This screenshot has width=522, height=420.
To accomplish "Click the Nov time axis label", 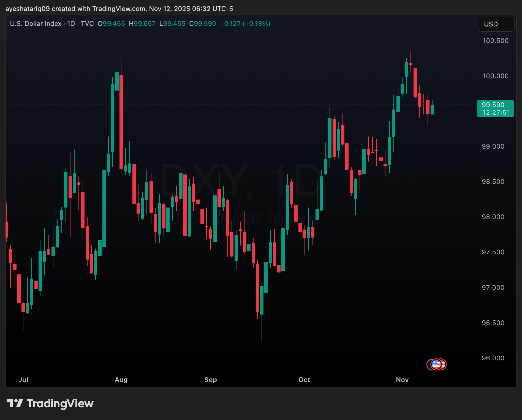I will [402, 380].
